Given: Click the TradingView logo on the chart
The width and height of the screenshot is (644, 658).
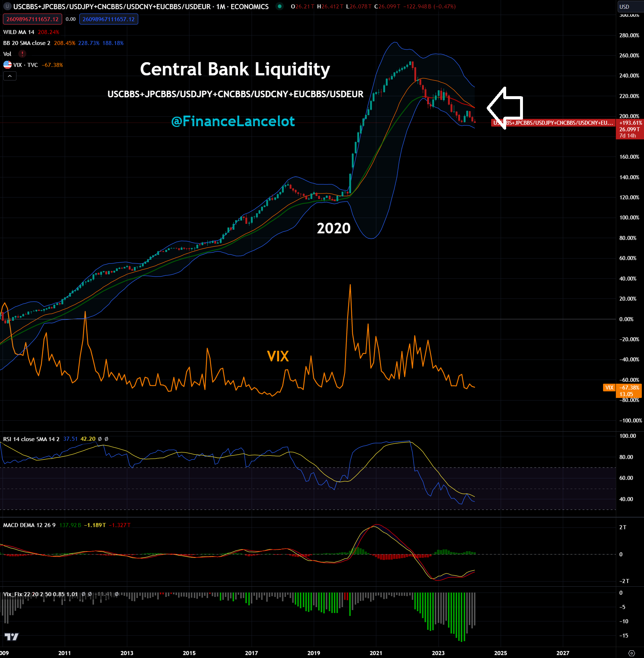Looking at the screenshot, I should (x=11, y=637).
